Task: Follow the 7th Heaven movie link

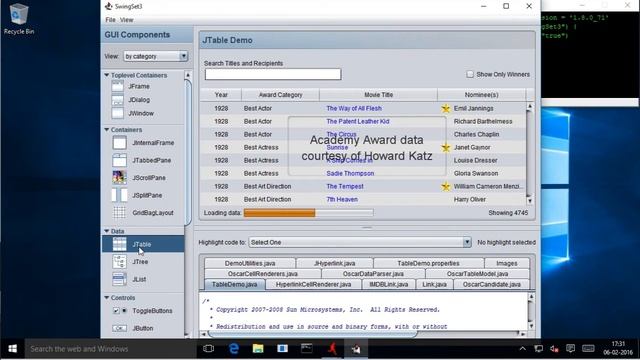Action: (342, 200)
